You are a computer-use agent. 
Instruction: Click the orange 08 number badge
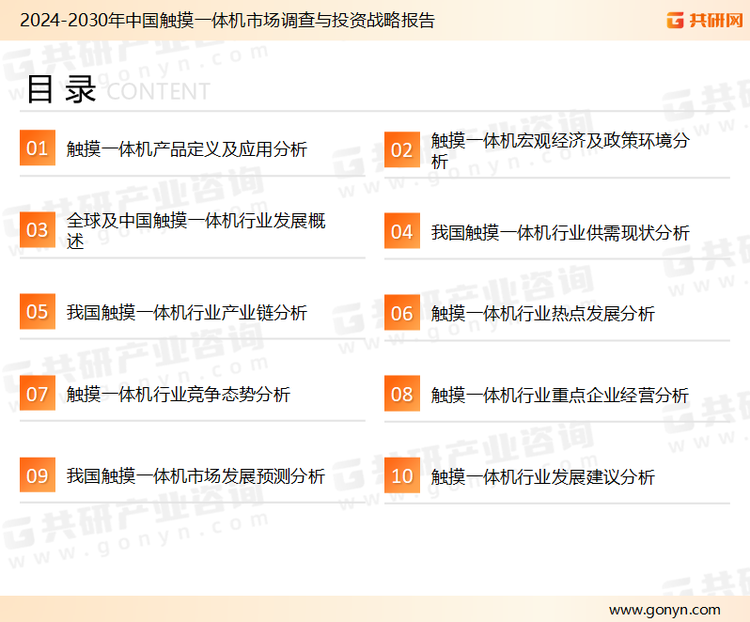tap(402, 394)
